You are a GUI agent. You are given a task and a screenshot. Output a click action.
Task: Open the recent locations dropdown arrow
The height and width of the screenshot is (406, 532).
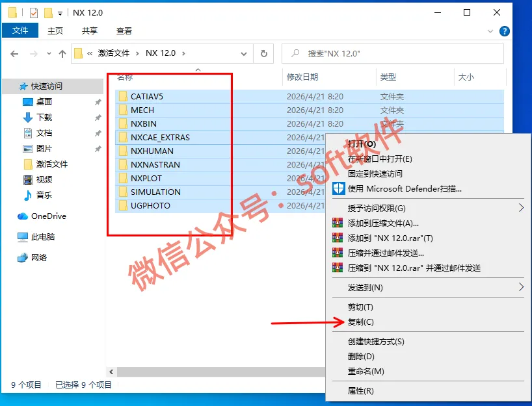pyautogui.click(x=49, y=53)
